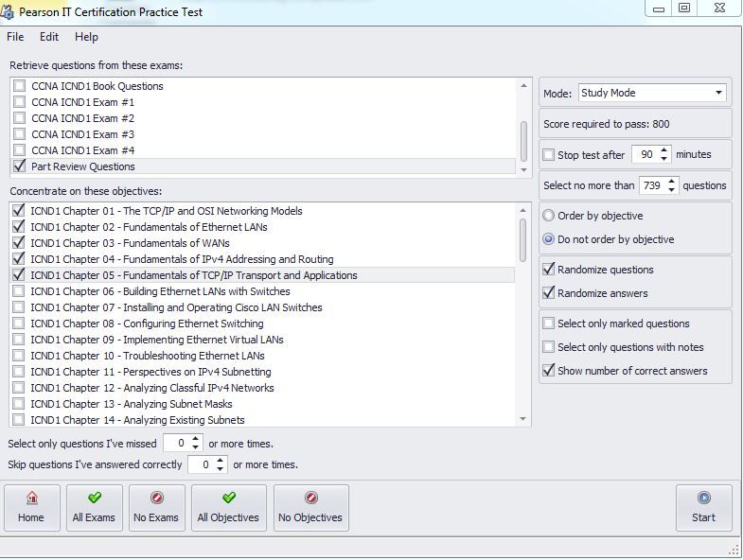Image resolution: width=743 pixels, height=560 pixels.
Task: Click the missed times field
Action: [177, 443]
